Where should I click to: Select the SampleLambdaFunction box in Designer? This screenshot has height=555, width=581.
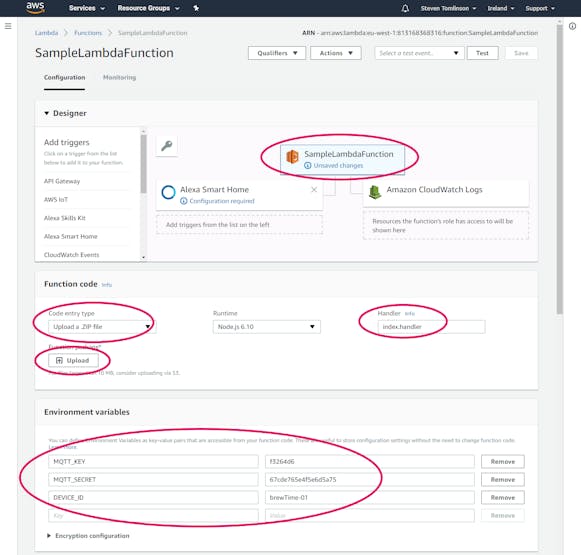coord(342,159)
